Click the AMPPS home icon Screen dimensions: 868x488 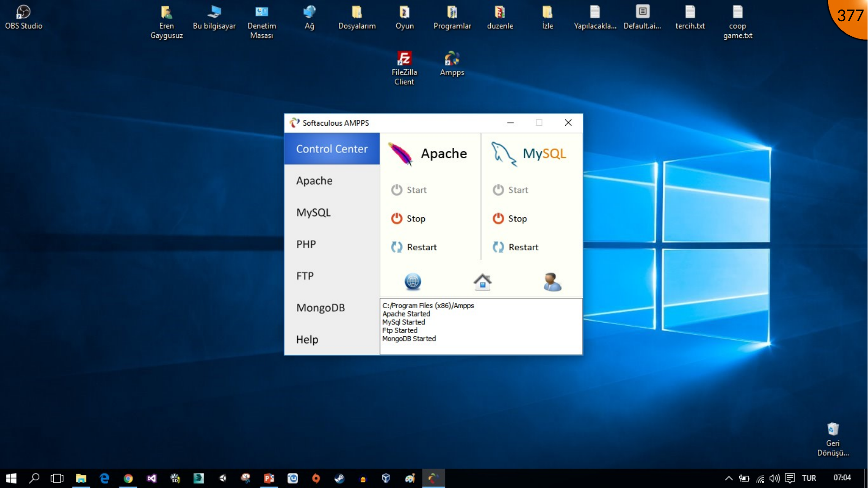(483, 282)
